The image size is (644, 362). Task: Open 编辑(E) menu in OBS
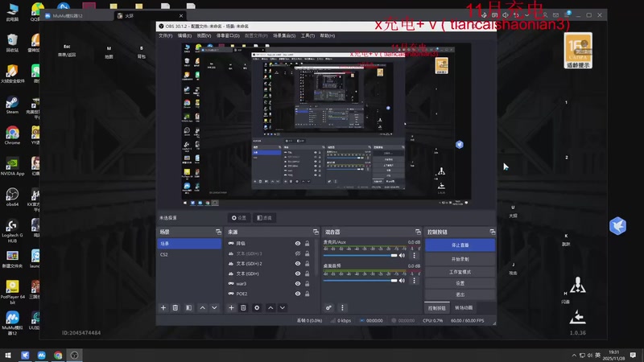click(x=184, y=35)
